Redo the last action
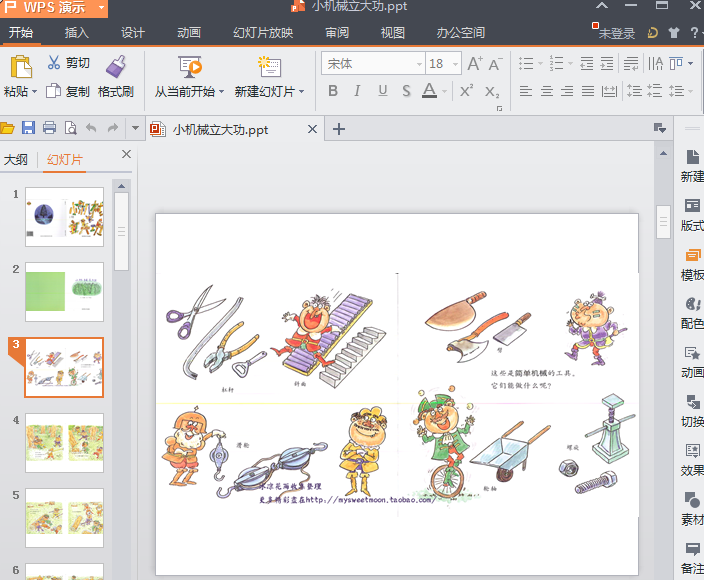The width and height of the screenshot is (704, 580). point(113,128)
